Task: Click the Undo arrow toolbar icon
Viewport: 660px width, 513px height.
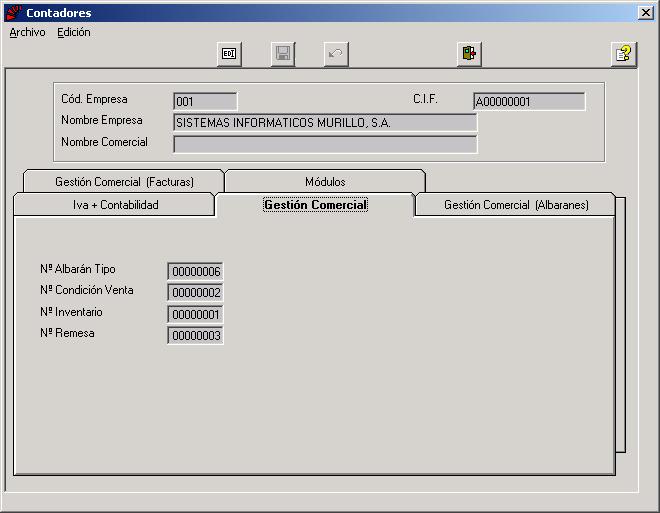Action: pyautogui.click(x=336, y=54)
